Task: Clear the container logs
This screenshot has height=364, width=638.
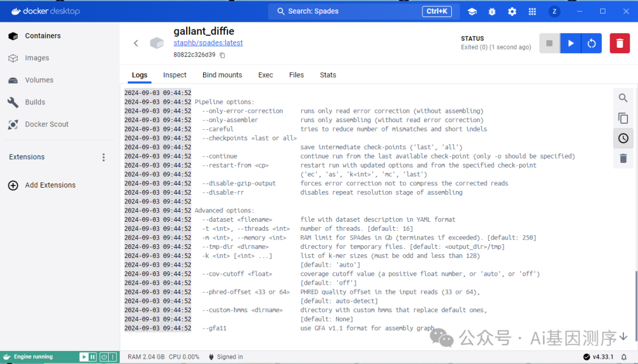Action: 623,158
